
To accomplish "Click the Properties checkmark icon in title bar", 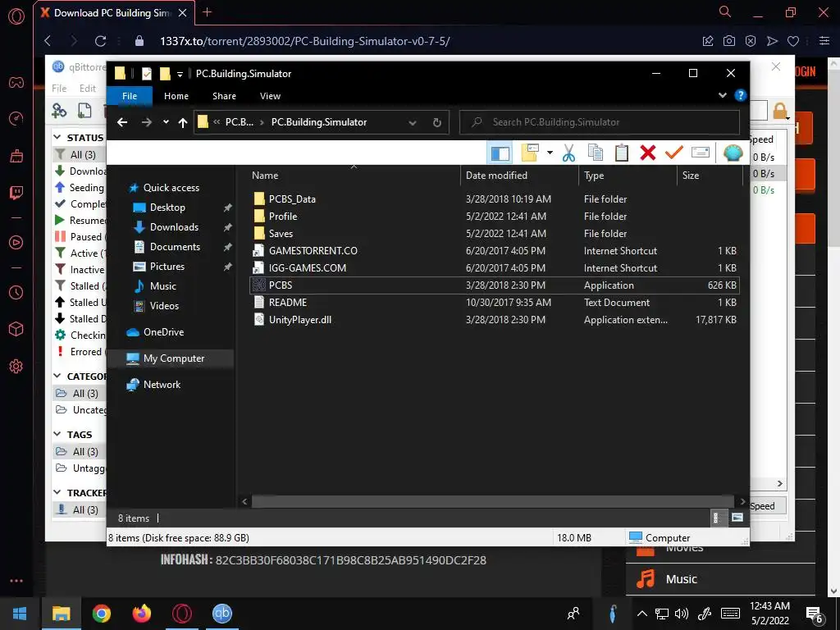I will click(146, 73).
